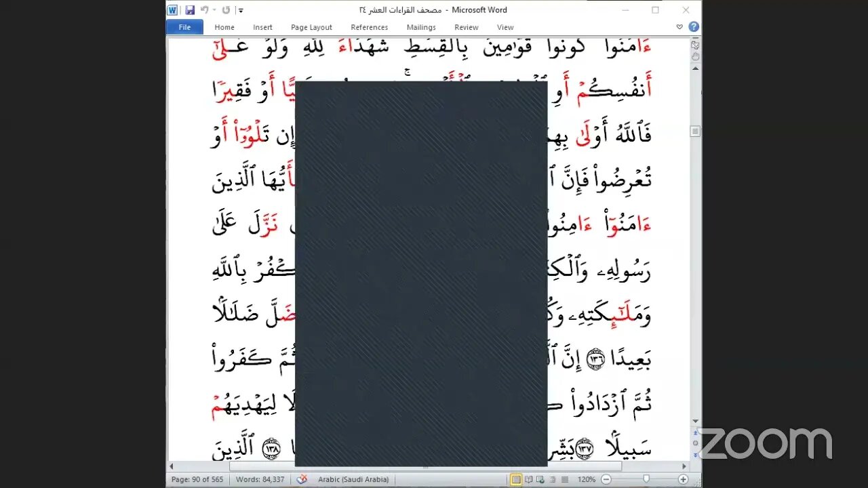Open the References tab

370,27
